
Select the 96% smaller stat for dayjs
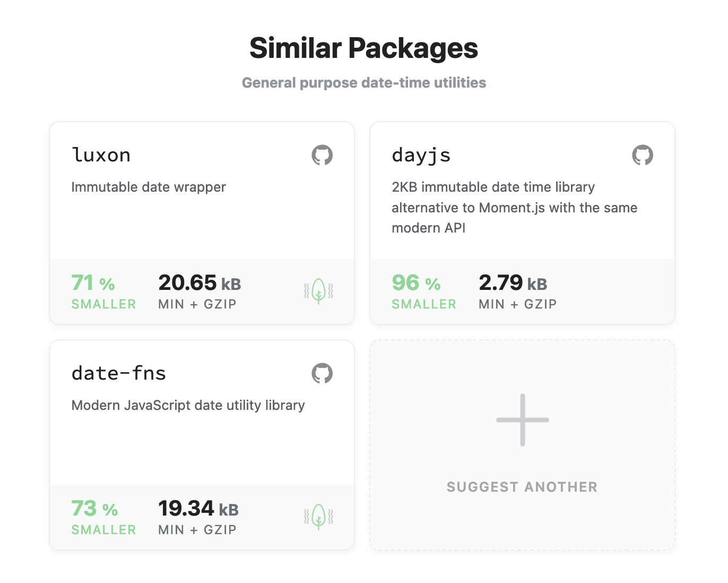[x=416, y=283]
